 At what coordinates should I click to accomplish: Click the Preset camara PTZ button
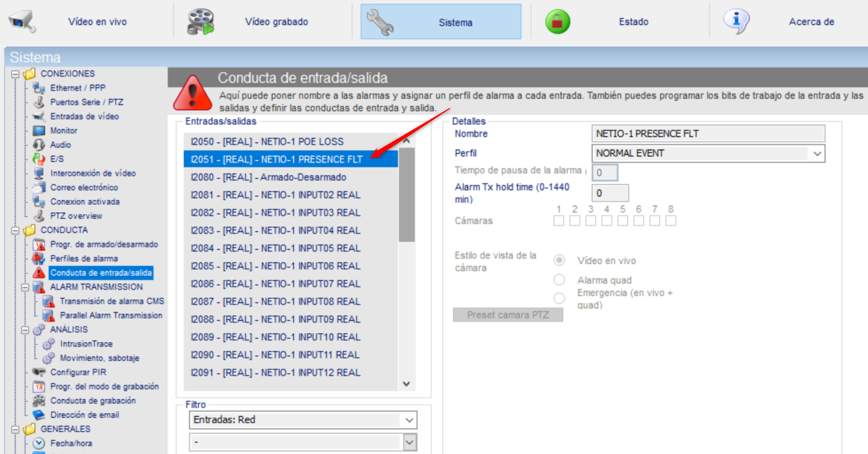click(508, 315)
